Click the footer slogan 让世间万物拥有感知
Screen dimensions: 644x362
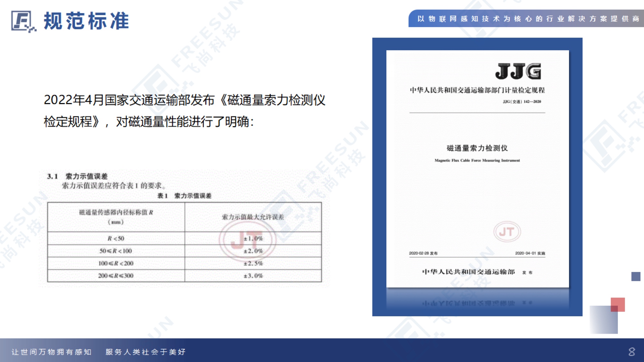click(x=52, y=352)
